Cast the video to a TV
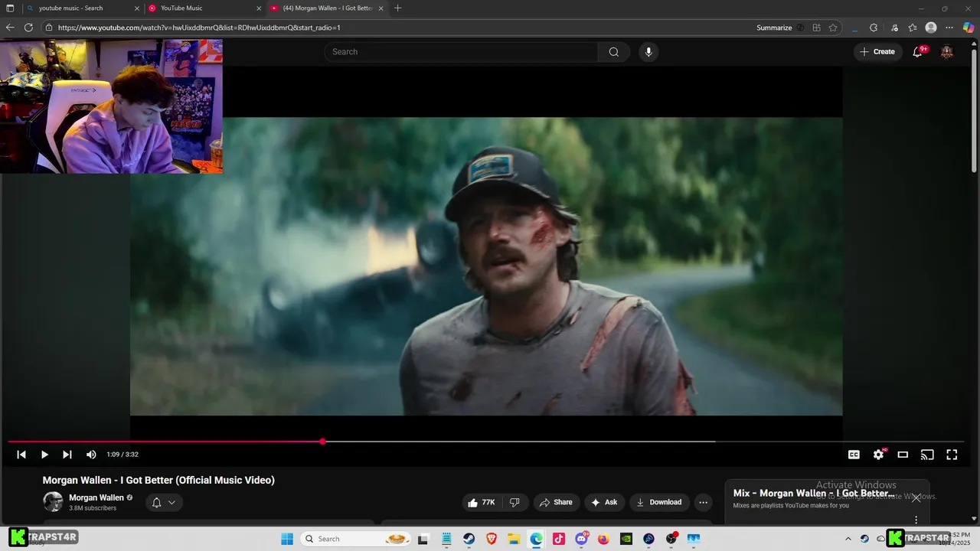980x551 pixels. 927,455
